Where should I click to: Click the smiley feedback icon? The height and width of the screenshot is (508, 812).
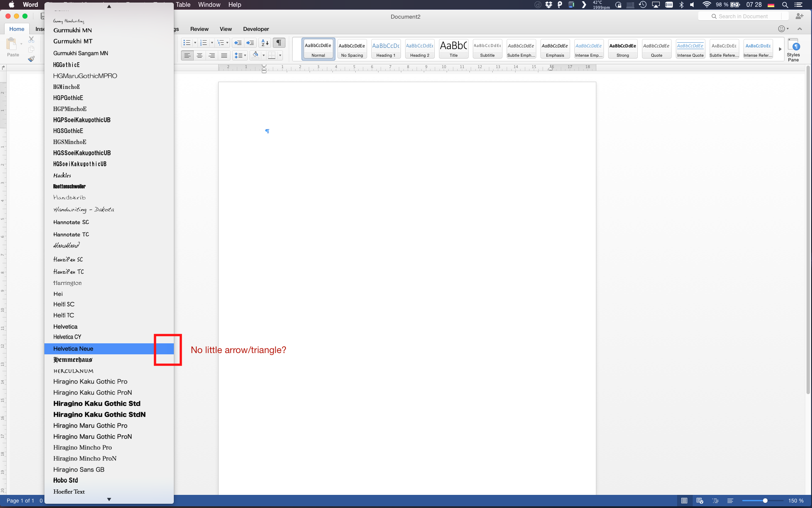click(782, 29)
